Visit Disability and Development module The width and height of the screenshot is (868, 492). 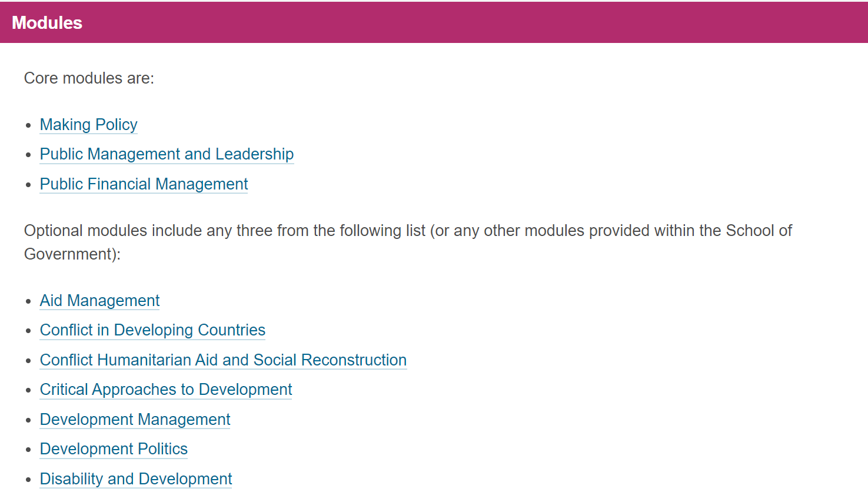[136, 479]
